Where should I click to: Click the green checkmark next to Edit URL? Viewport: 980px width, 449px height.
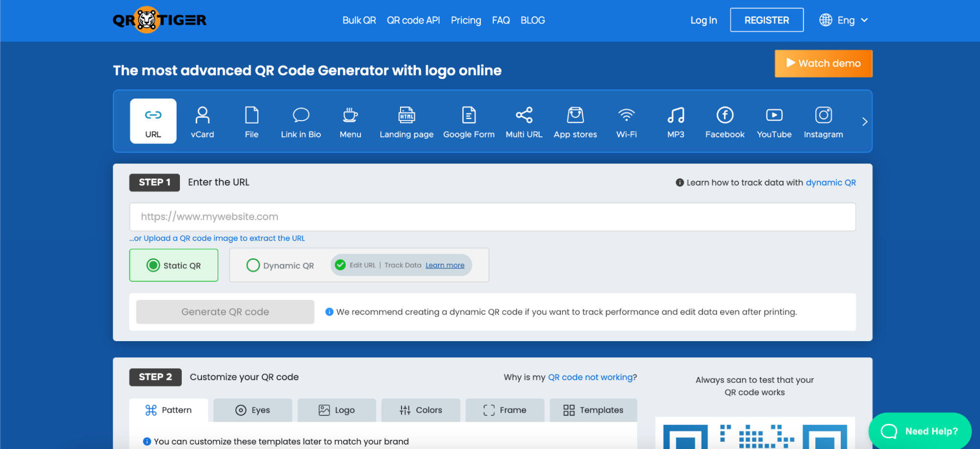pos(340,265)
